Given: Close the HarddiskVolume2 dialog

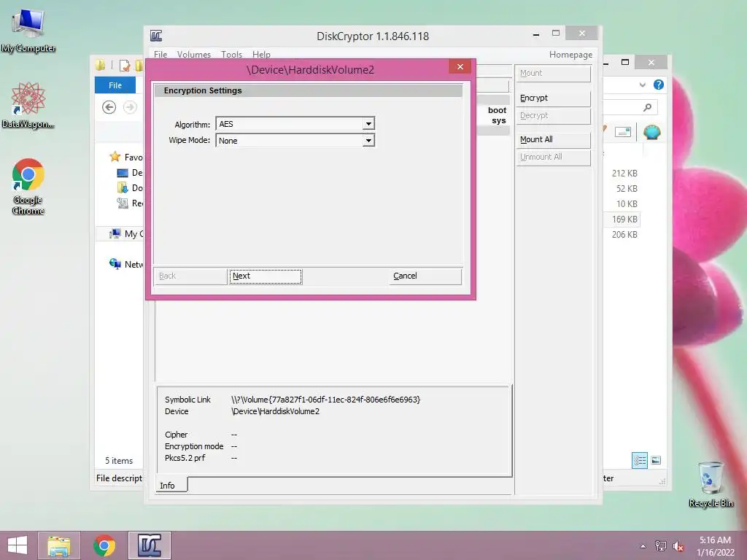Looking at the screenshot, I should (x=460, y=66).
